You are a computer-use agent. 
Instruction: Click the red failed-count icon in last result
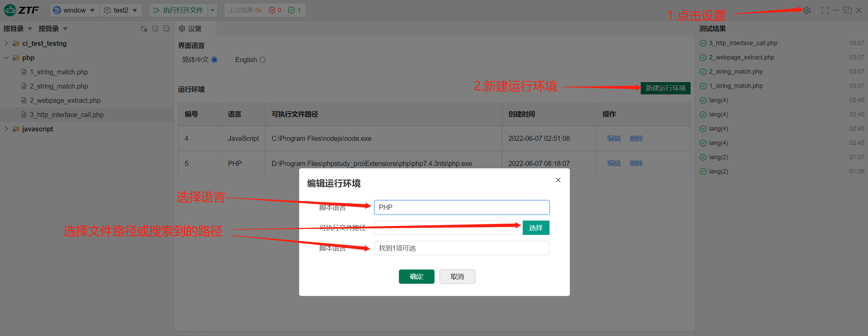272,10
